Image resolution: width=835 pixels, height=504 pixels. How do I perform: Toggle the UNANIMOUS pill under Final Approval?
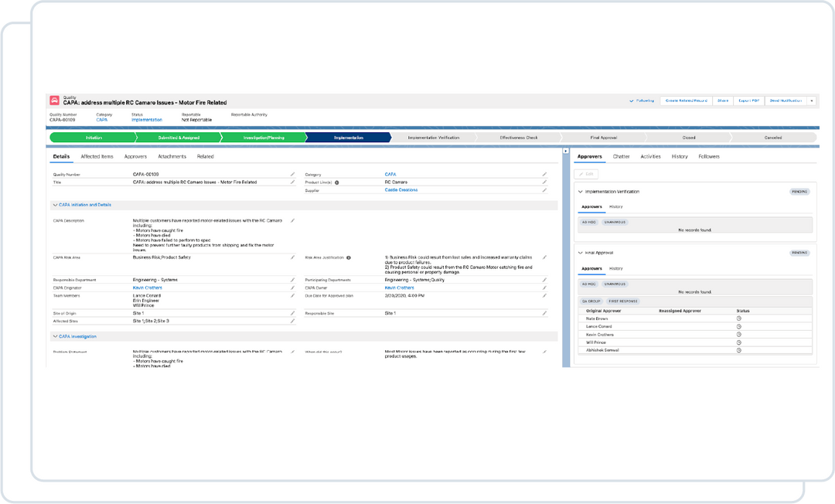point(615,284)
